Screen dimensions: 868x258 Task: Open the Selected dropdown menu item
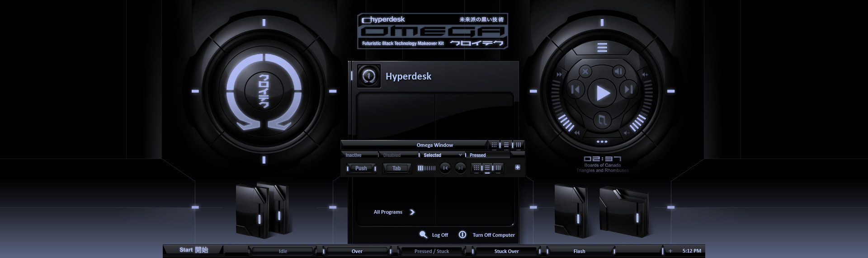tap(442, 155)
